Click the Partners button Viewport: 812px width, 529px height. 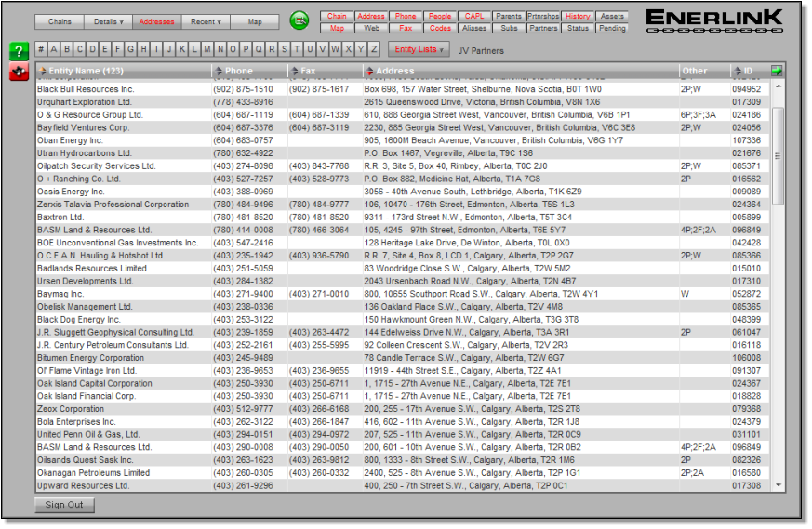[x=543, y=28]
